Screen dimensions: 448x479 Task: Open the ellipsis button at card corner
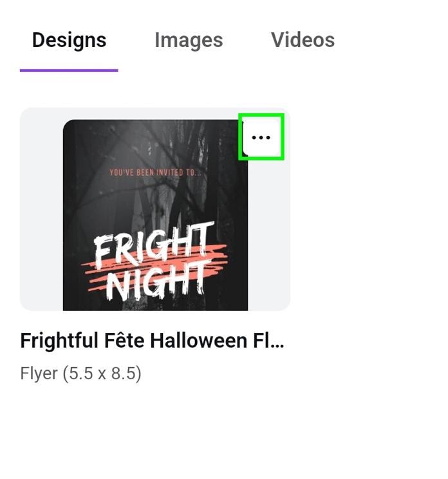click(x=261, y=137)
